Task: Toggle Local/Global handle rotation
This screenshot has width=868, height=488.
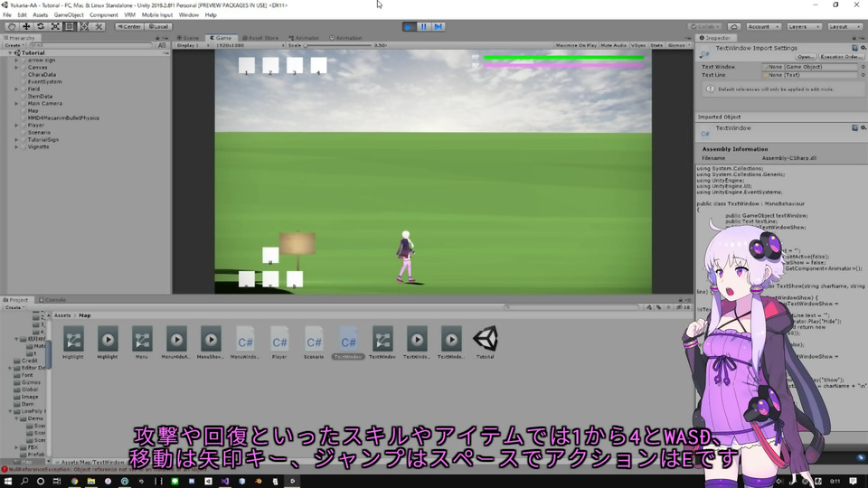Action: [159, 26]
